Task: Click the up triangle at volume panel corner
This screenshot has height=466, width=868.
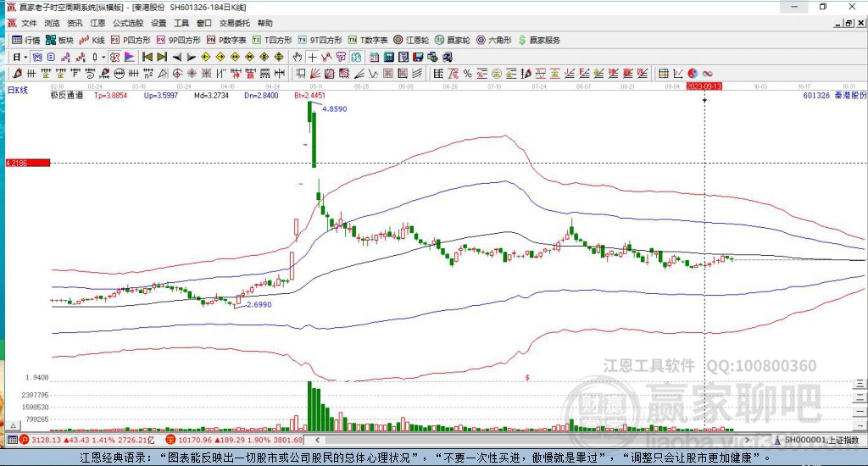Action: tap(14, 425)
